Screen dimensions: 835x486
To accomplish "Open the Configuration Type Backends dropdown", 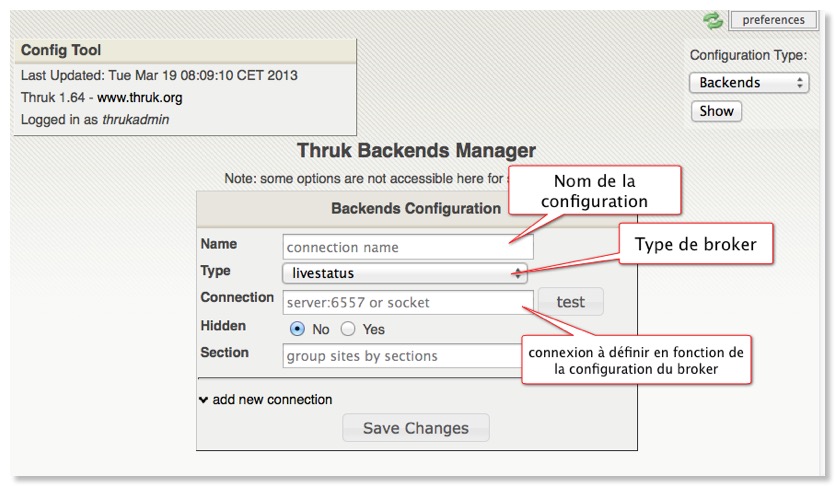I will [749, 83].
